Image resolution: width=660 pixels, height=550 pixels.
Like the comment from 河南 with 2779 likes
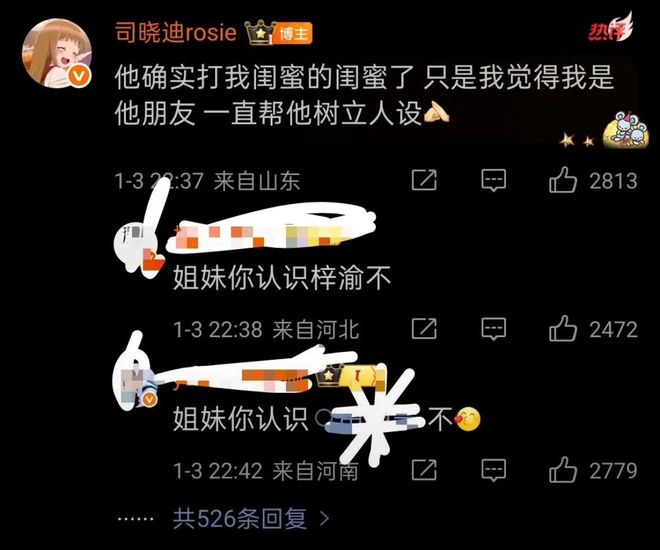coord(563,470)
